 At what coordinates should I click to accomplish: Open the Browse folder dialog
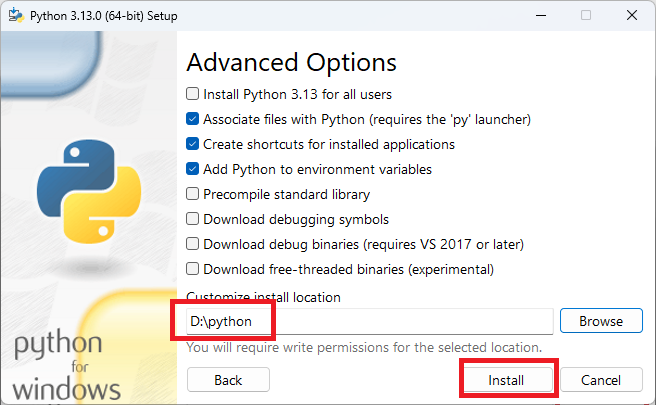point(601,321)
